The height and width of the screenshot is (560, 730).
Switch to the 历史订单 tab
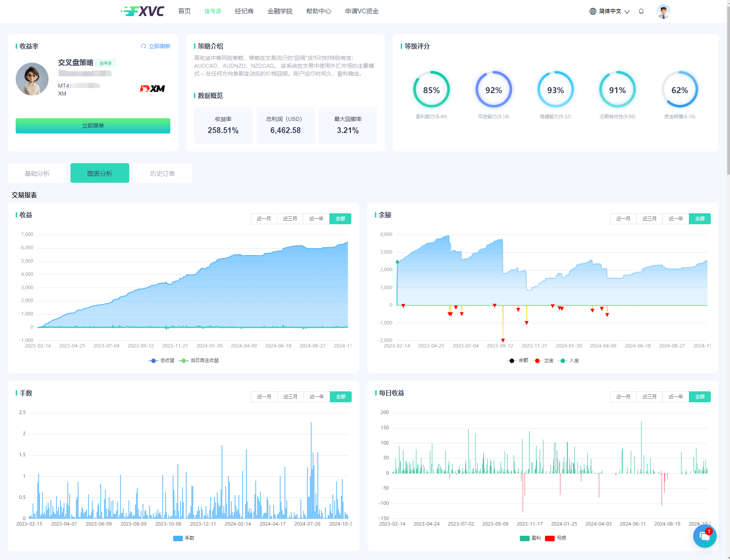[x=162, y=173]
